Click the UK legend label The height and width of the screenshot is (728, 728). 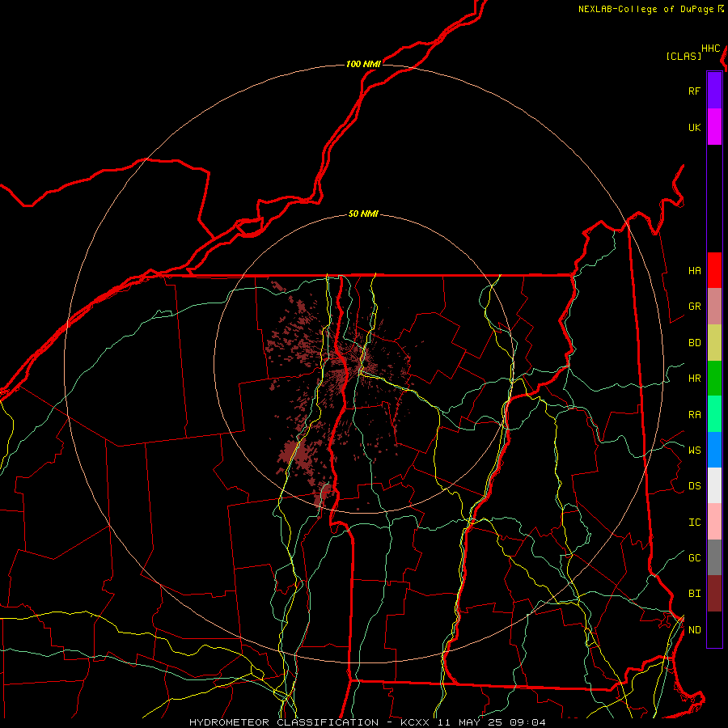pos(694,127)
